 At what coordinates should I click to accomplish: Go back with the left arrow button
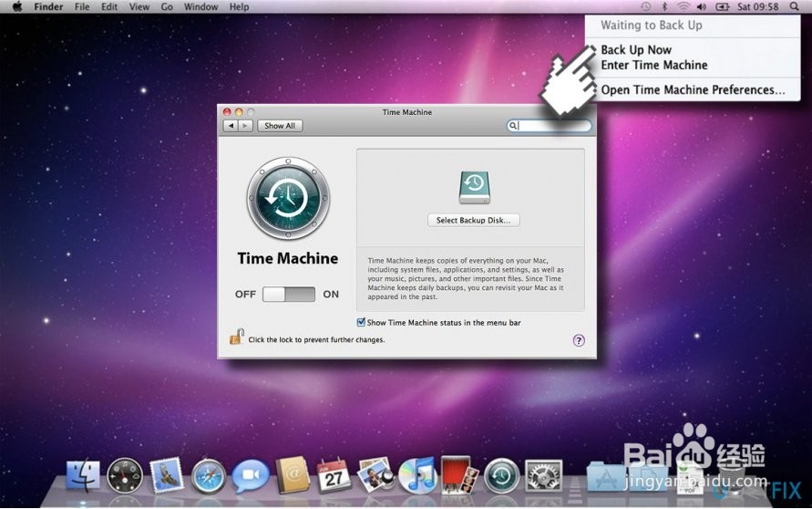tap(231, 126)
